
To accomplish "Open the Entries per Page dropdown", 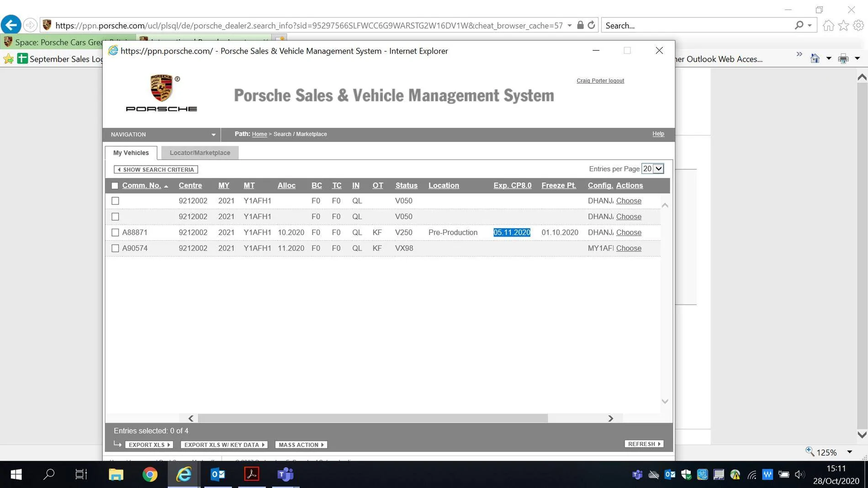I will pyautogui.click(x=652, y=169).
